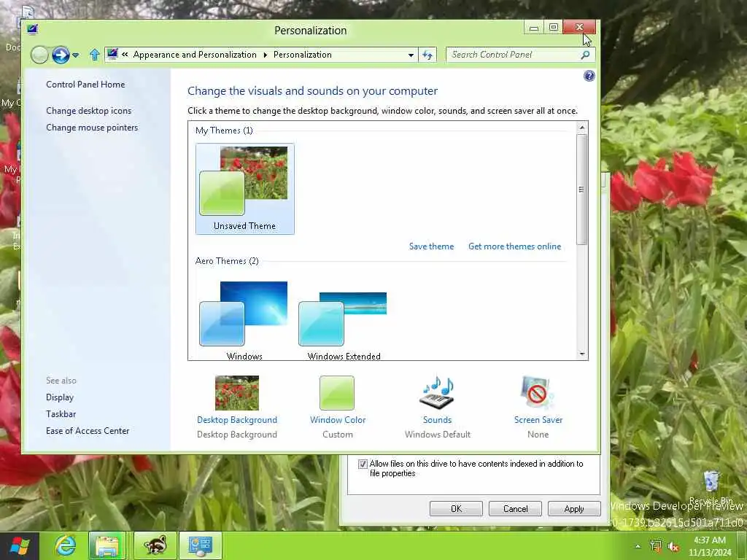
Task: Open File Explorer from the taskbar
Action: tap(107, 545)
